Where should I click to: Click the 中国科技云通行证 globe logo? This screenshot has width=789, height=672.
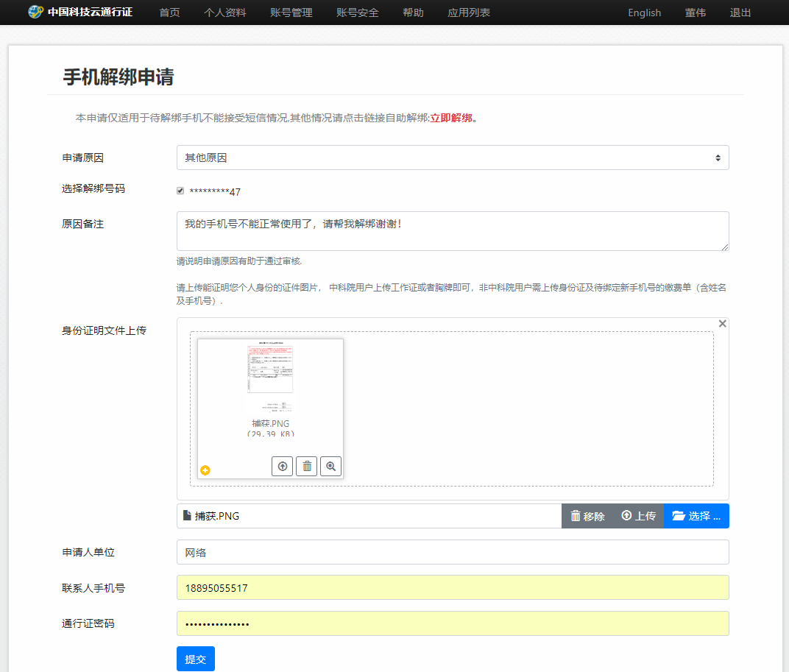click(x=35, y=13)
